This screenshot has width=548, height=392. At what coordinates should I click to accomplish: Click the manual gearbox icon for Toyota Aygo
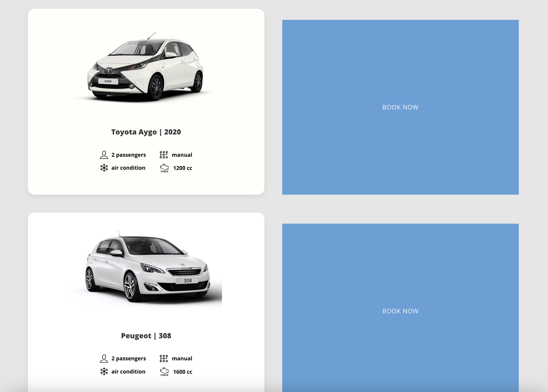click(x=164, y=155)
